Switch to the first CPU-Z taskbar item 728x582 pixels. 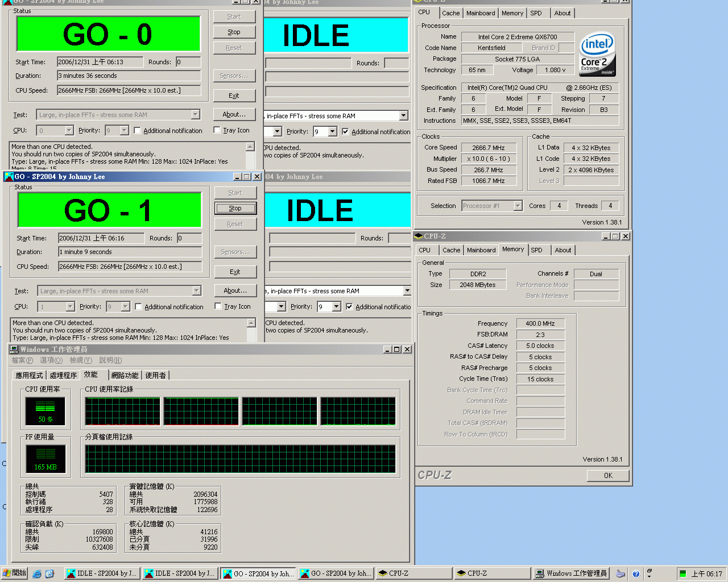coord(413,573)
